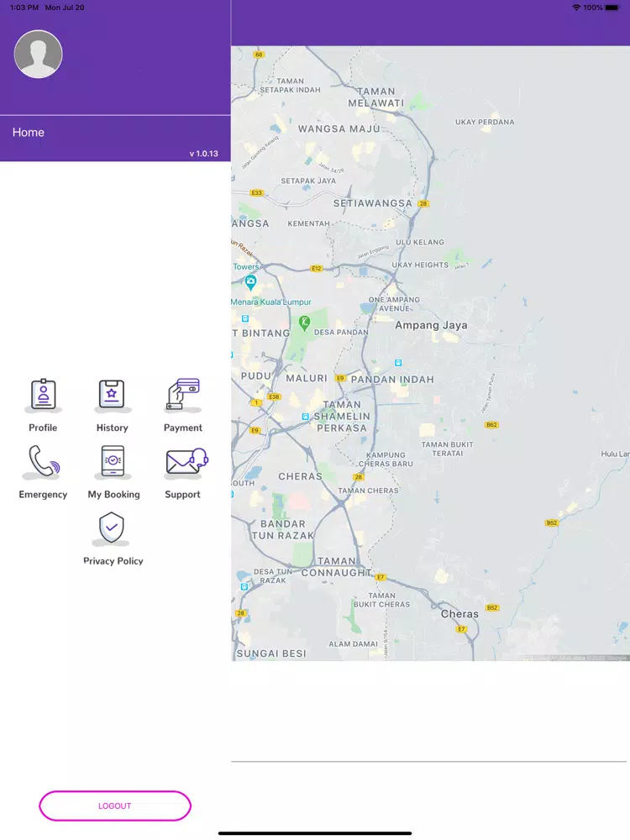Select the Home menu item
630x840 pixels.
tap(29, 133)
